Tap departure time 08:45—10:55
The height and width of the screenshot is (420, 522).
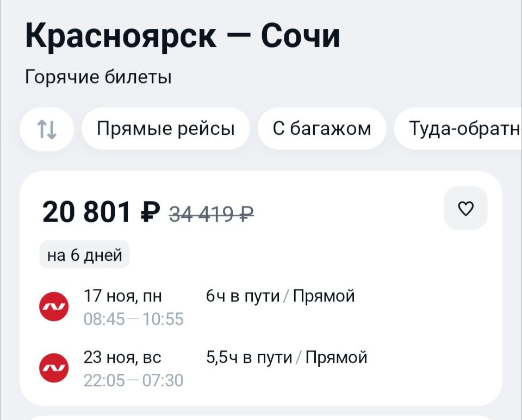134,319
